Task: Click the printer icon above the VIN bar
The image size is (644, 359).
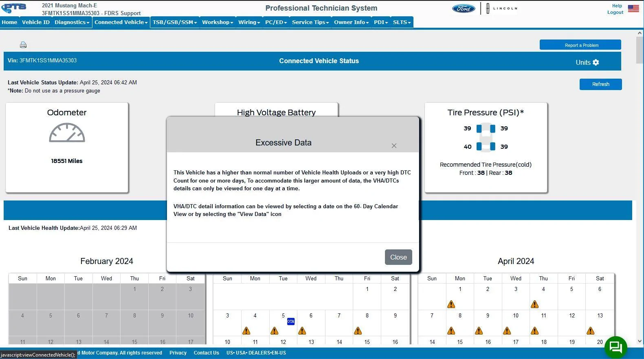Action: pyautogui.click(x=23, y=45)
